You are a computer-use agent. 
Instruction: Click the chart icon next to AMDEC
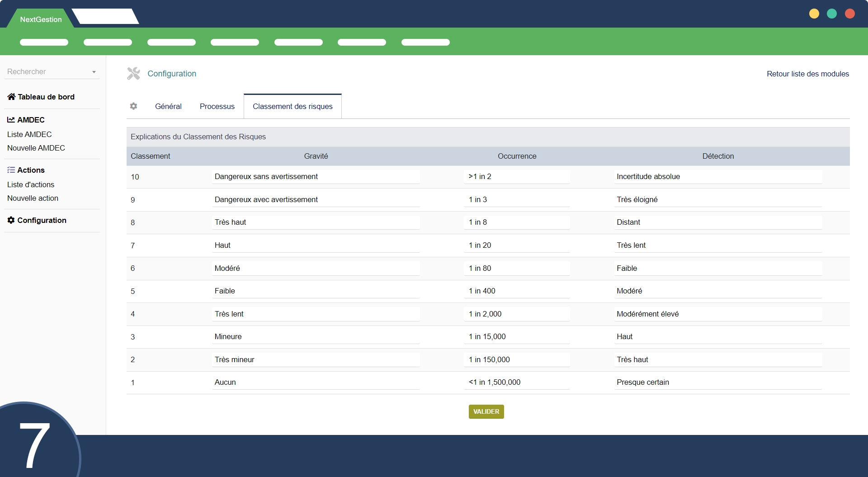11,120
